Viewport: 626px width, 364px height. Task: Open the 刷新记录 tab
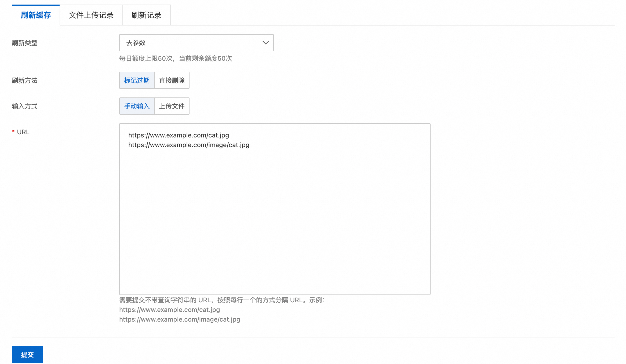(x=146, y=15)
